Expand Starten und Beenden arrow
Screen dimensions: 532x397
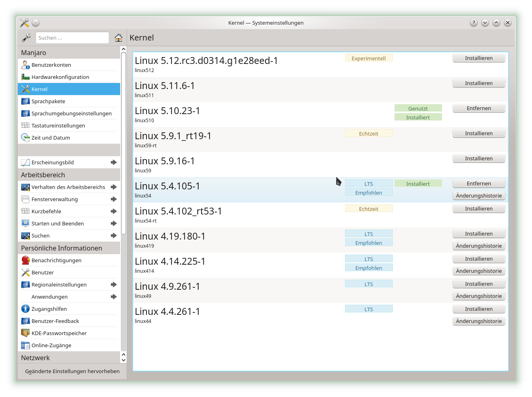point(114,223)
